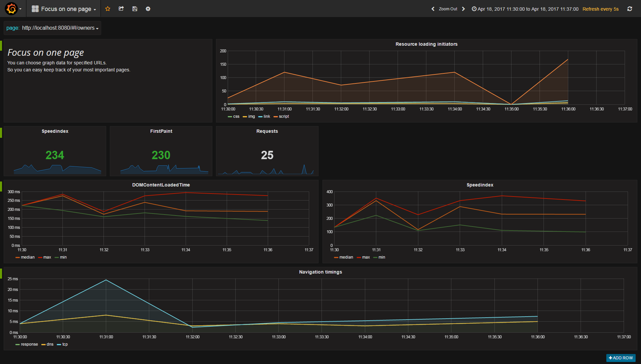The height and width of the screenshot is (364, 641).
Task: Shift time range backward with left chevron
Action: coord(433,9)
